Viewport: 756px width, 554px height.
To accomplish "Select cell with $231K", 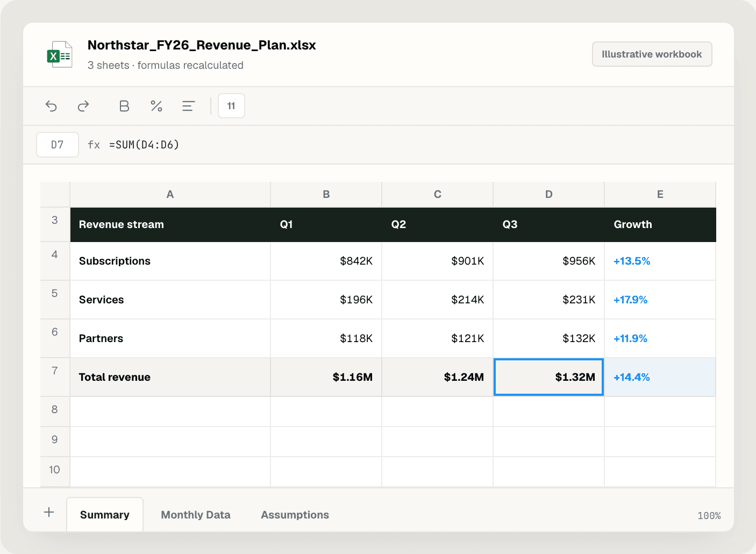I will (549, 300).
